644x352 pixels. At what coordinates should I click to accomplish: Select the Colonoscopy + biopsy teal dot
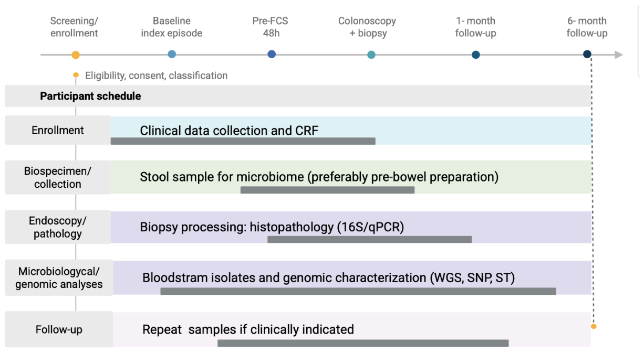tap(371, 55)
